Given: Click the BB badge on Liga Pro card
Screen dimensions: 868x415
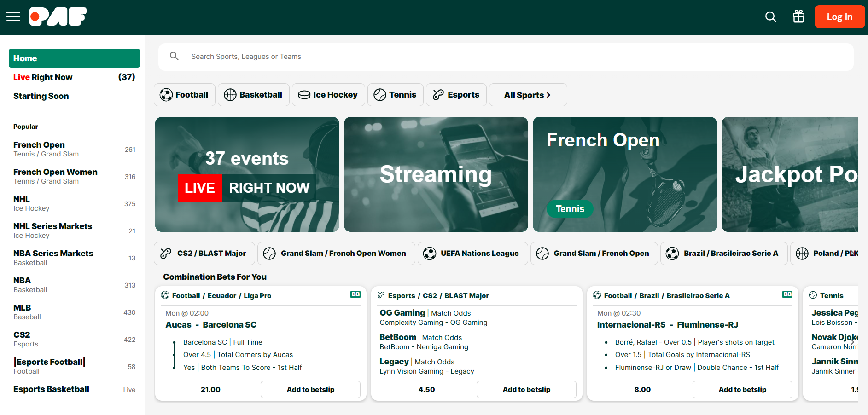Looking at the screenshot, I should [x=355, y=294].
